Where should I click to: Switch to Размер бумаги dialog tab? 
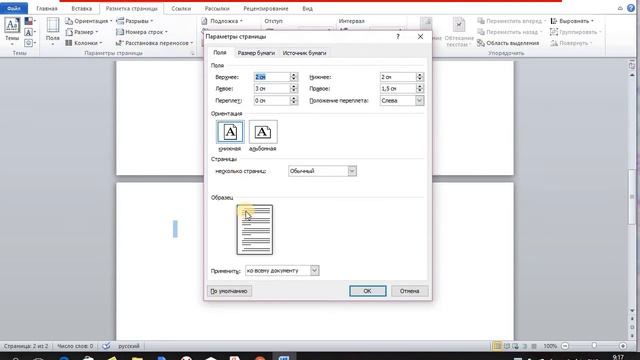pos(256,53)
